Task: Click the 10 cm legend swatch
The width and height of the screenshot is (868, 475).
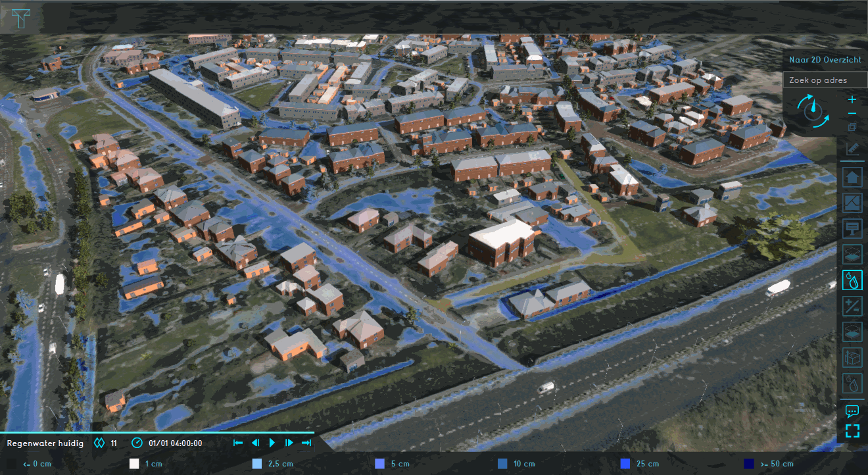Action: tap(502, 464)
